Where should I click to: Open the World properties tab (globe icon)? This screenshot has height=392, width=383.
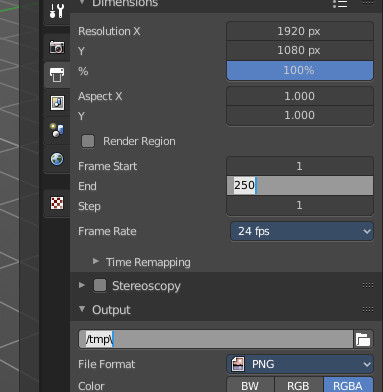pyautogui.click(x=57, y=159)
